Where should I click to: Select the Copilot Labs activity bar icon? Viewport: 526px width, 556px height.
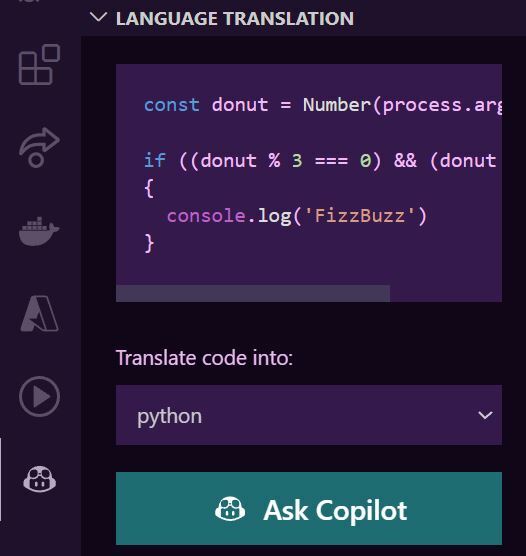coord(39,479)
